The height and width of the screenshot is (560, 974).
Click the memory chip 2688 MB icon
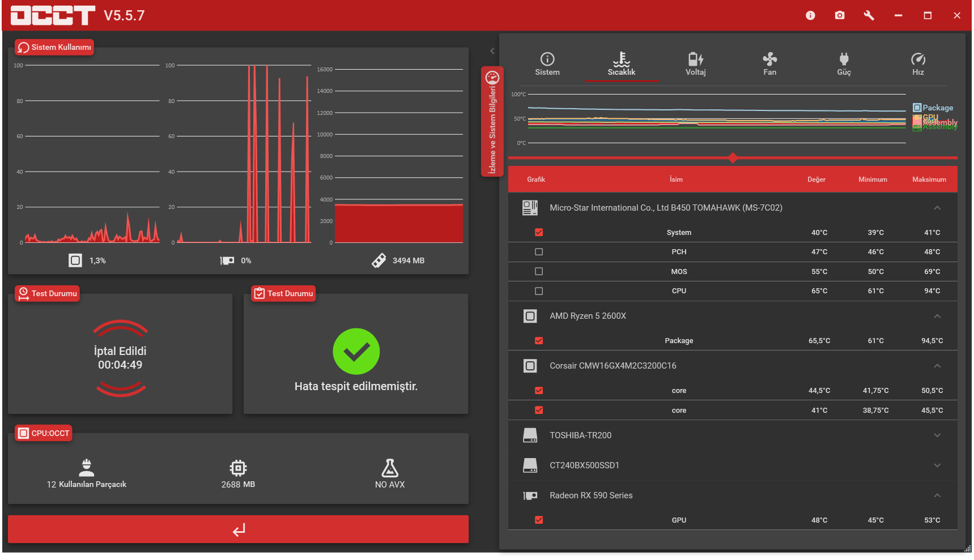tap(238, 468)
